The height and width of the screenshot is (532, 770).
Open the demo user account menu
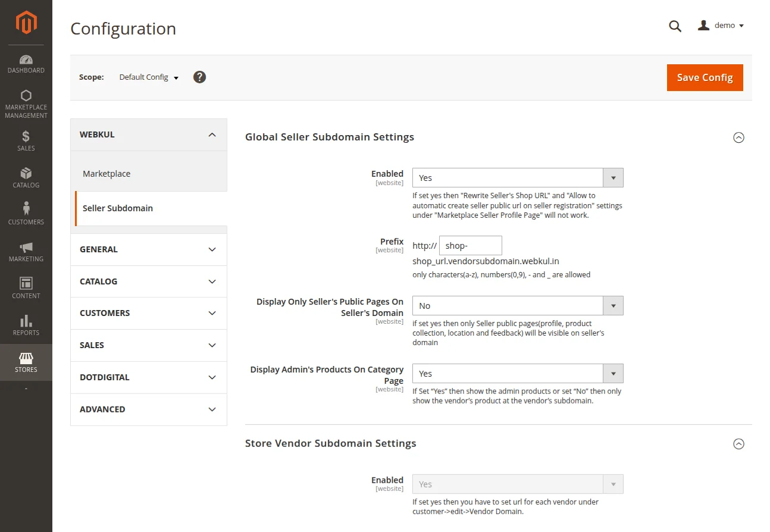(x=721, y=26)
